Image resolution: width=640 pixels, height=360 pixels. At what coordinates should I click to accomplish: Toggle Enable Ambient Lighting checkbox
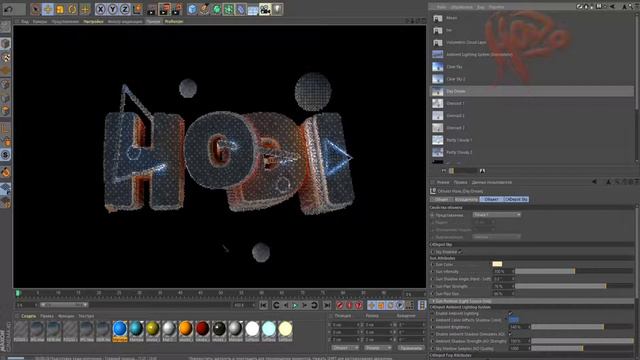[x=510, y=313]
